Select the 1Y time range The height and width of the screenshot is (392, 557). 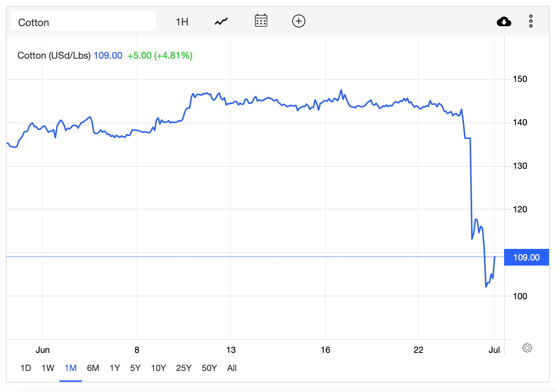(x=115, y=368)
